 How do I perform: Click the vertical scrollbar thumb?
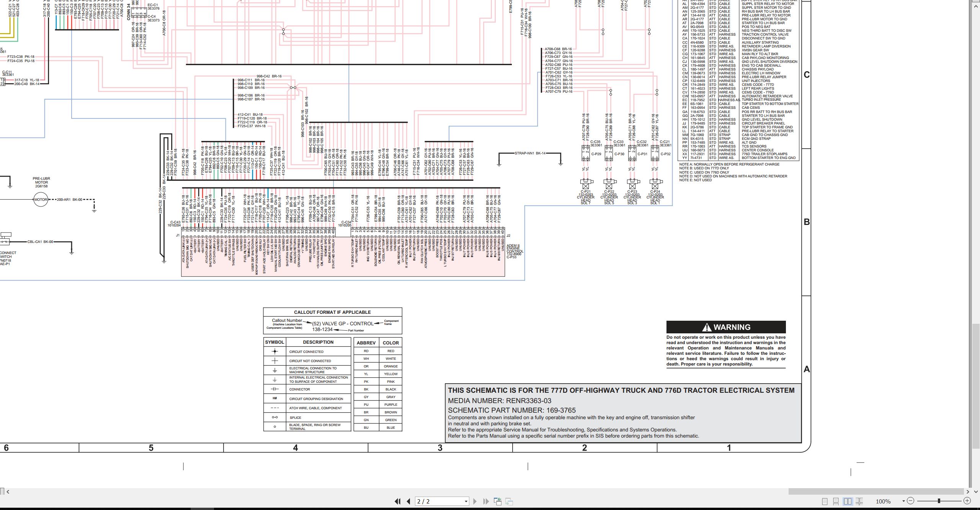pyautogui.click(x=976, y=385)
